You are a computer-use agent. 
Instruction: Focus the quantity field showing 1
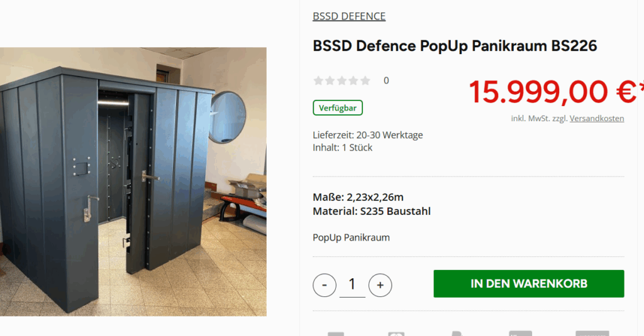[x=352, y=285]
